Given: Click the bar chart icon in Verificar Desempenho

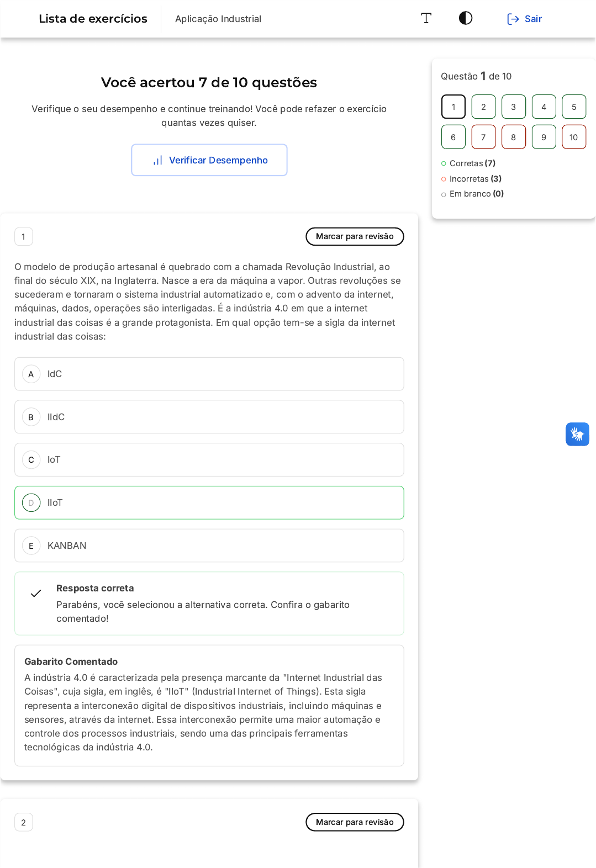Looking at the screenshot, I should click(x=157, y=160).
